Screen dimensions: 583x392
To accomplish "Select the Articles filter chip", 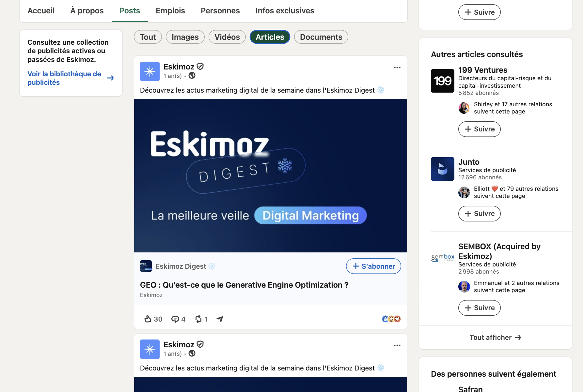I will point(270,37).
